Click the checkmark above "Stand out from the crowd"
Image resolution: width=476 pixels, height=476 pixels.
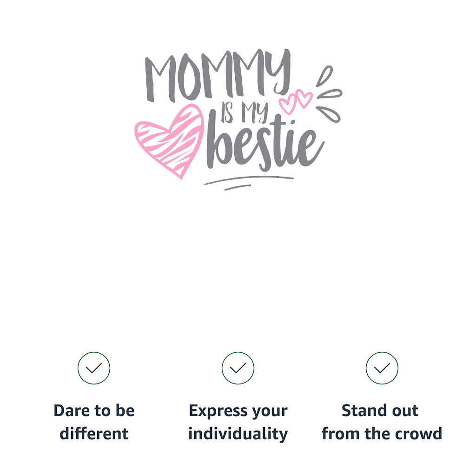pyautogui.click(x=382, y=368)
